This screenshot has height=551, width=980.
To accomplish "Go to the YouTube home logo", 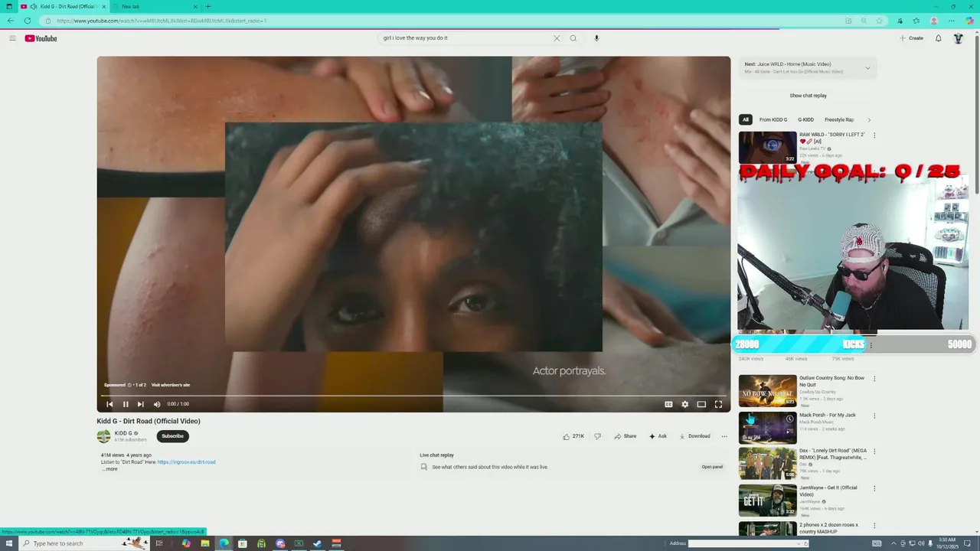I will (x=41, y=38).
